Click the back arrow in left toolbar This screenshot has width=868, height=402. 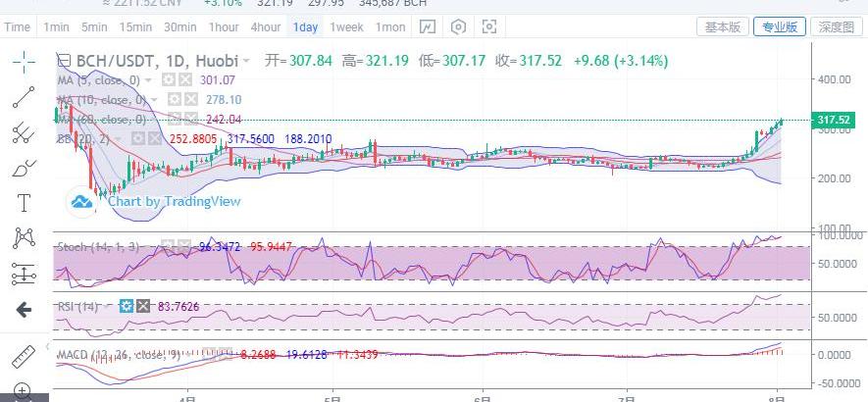click(x=24, y=310)
